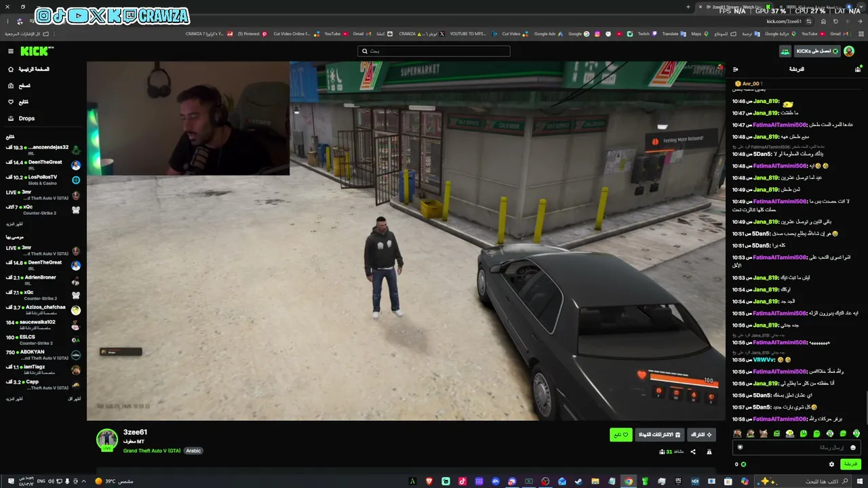Open the weather widget showing 39°C
868x488 pixels.
point(114,481)
